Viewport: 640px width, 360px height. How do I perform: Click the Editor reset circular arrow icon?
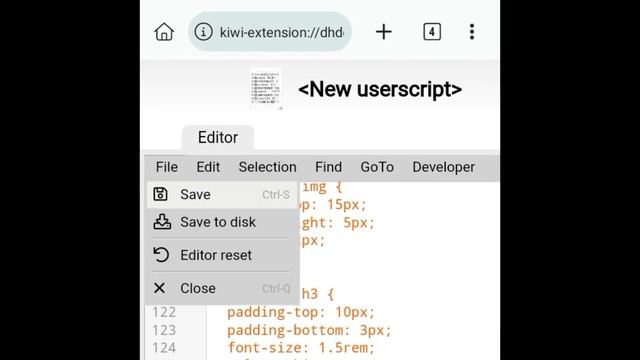[x=161, y=255]
